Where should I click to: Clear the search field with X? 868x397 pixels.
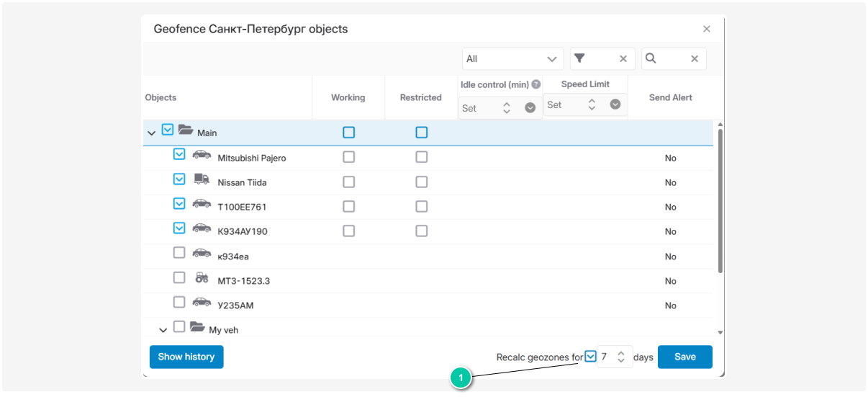click(x=695, y=59)
